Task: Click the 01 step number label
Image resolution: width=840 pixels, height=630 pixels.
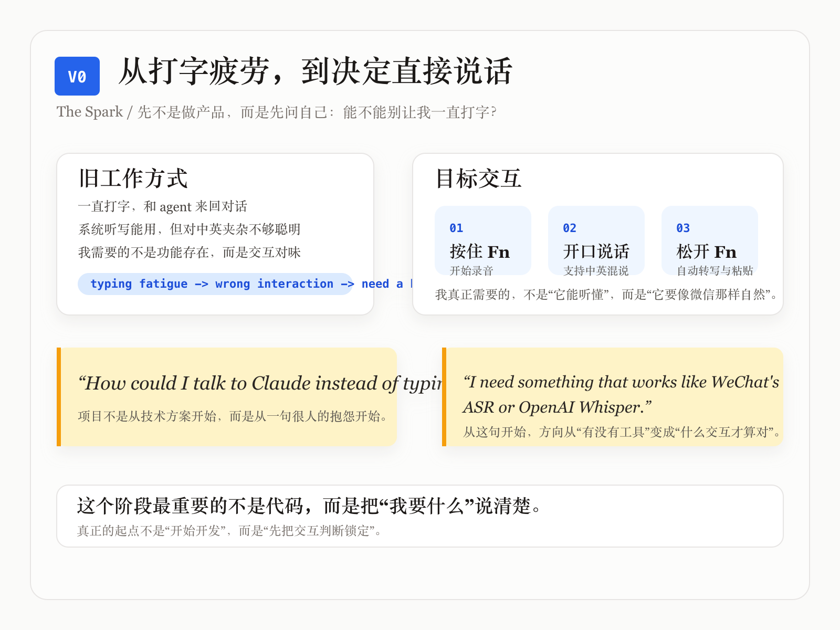Action: point(456,228)
